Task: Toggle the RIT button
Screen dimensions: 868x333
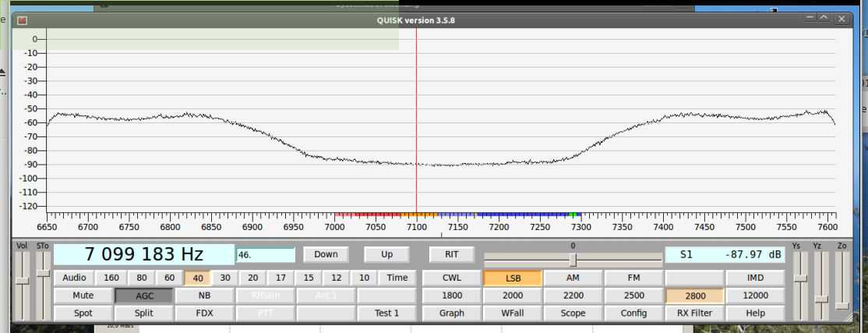Action: pos(452,254)
